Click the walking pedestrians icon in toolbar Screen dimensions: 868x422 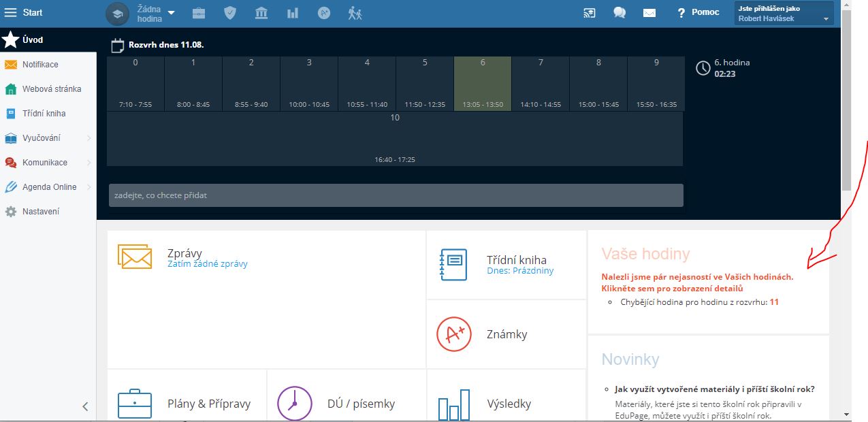pos(355,13)
